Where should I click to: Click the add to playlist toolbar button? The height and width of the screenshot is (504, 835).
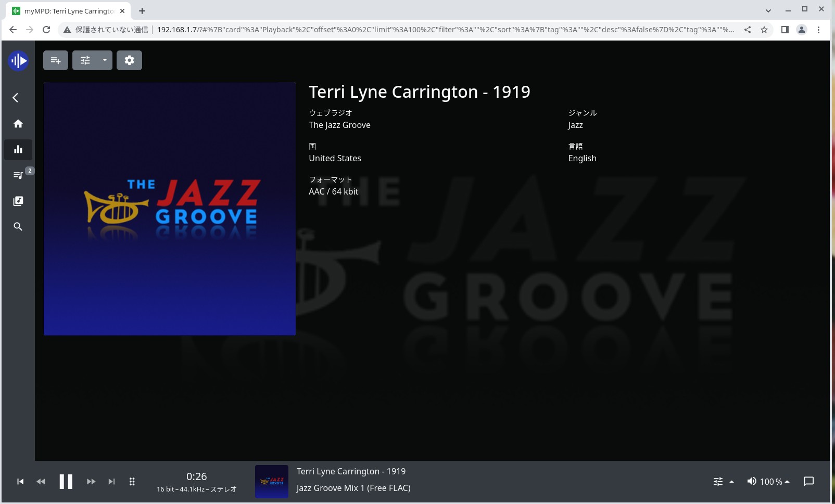click(x=56, y=60)
